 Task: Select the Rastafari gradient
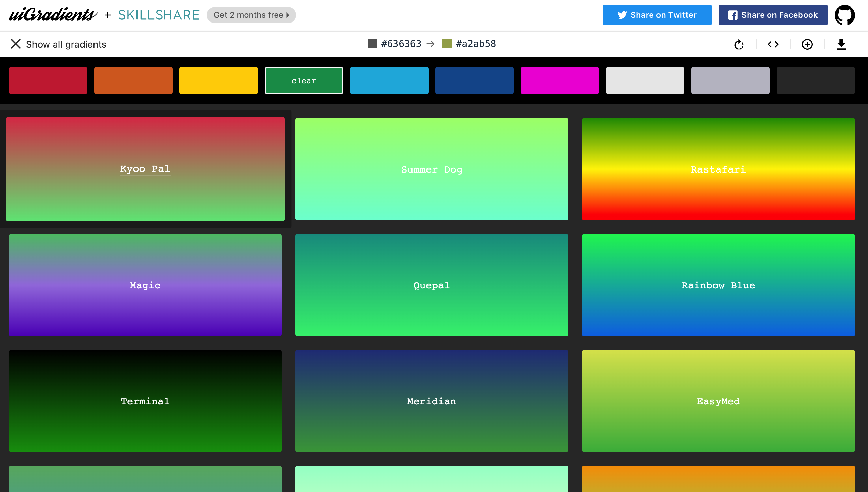[x=718, y=169]
